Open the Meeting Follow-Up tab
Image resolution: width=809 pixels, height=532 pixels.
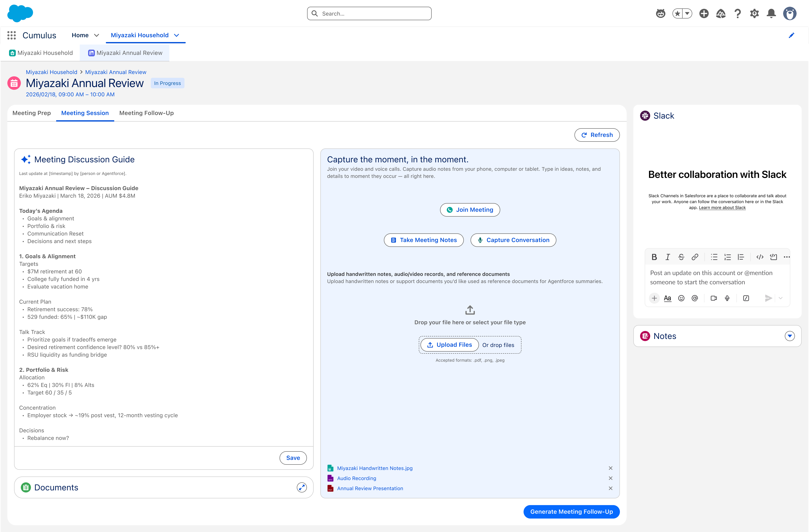pos(146,113)
